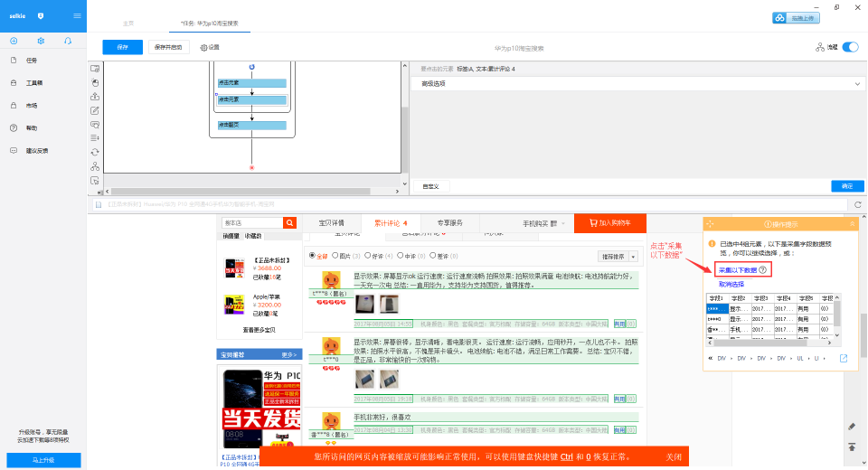Screen dimensions: 868x470
Task: Open the 推荐排序 sort dropdown
Action: (x=618, y=257)
